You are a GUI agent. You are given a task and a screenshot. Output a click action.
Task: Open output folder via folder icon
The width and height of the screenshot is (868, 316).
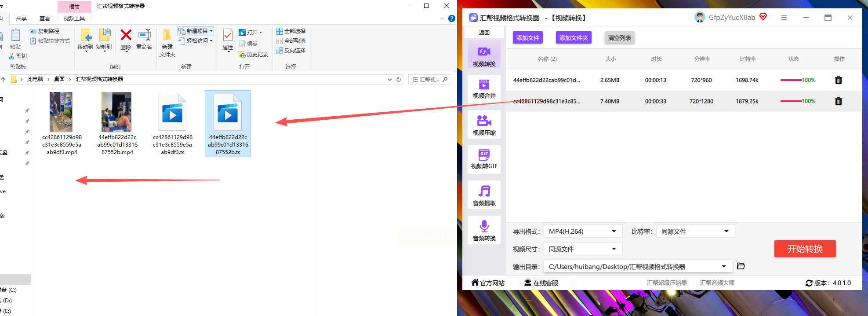(741, 266)
